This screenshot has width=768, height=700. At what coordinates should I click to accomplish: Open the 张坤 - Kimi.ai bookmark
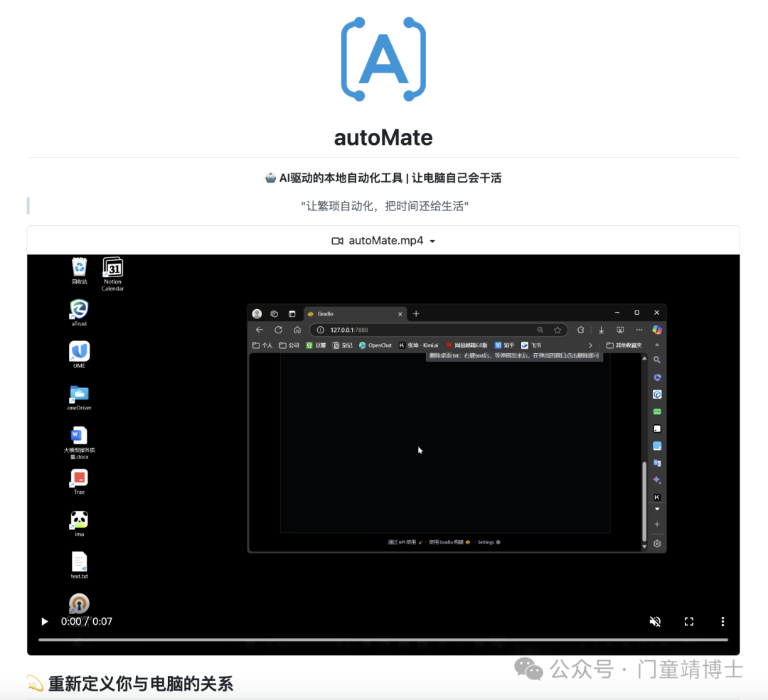418,345
